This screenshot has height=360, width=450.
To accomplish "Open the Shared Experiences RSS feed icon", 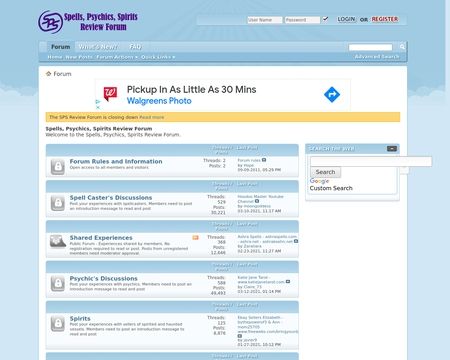I will tap(195, 238).
